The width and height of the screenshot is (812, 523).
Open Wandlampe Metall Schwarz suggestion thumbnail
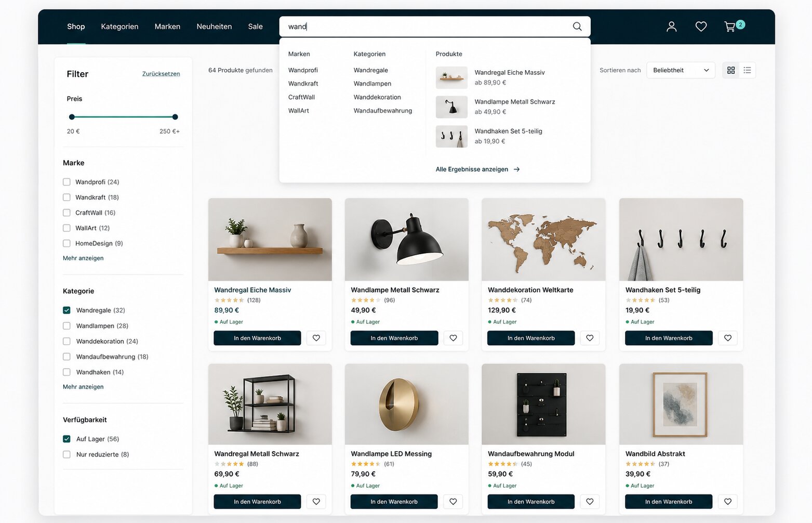click(451, 107)
